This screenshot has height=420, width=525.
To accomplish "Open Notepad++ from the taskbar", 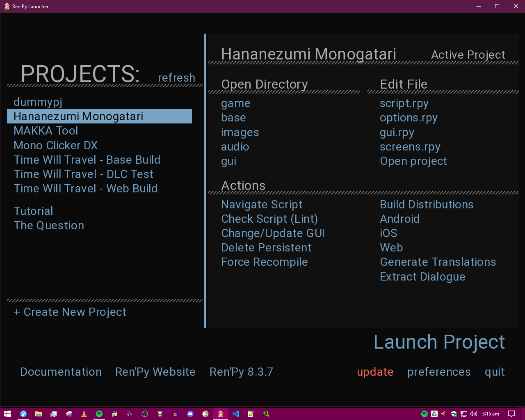I will tap(251, 414).
